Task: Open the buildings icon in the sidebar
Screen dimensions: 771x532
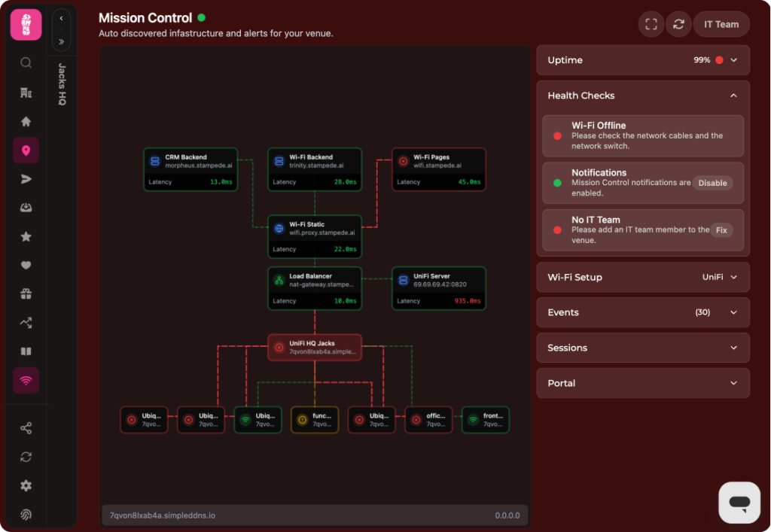Action: tap(26, 93)
